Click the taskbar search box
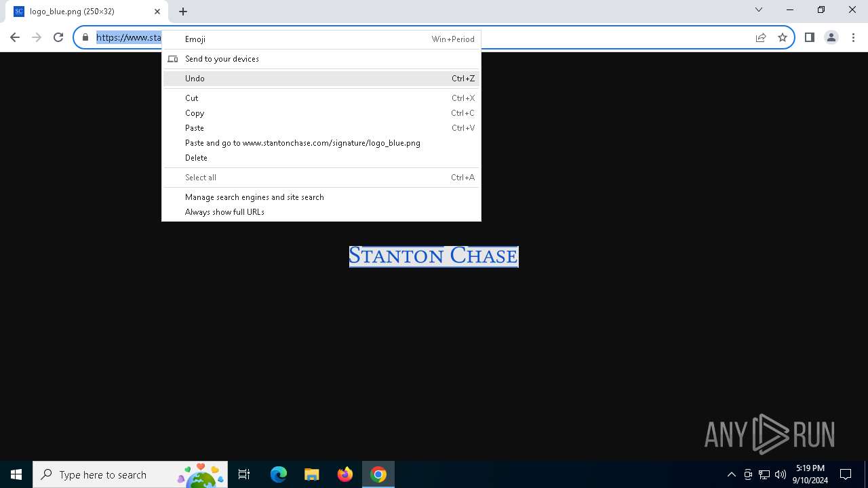 coord(130,474)
